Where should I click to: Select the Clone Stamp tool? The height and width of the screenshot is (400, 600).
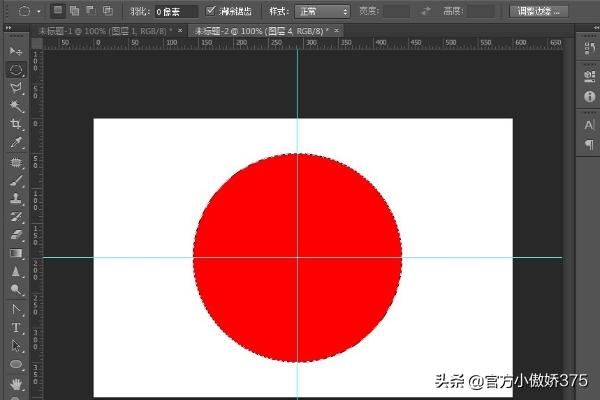pos(16,198)
